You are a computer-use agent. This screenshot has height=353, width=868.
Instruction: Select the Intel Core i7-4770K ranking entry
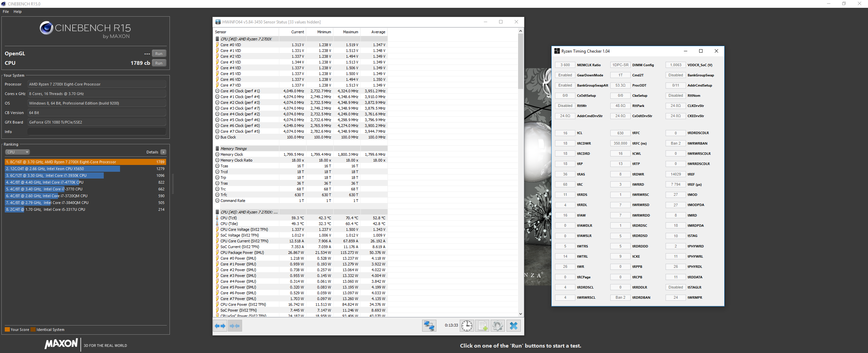tap(85, 182)
